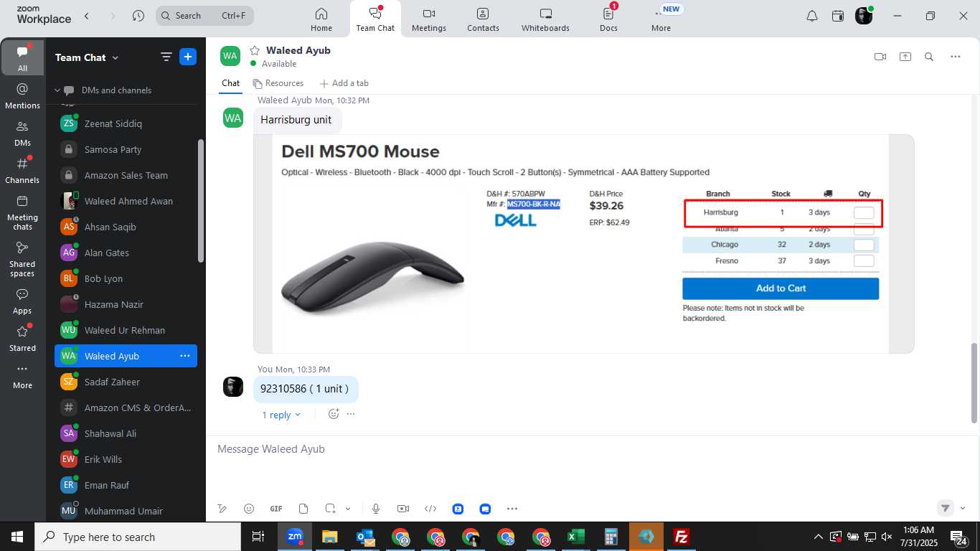Open chat with Sadaf Zaheer
The image size is (980, 551).
click(x=126, y=382)
